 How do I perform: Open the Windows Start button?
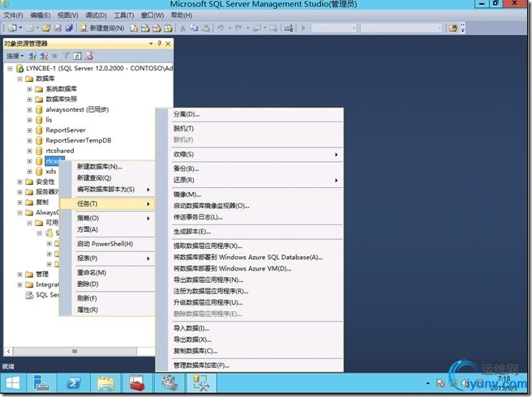pyautogui.click(x=13, y=383)
